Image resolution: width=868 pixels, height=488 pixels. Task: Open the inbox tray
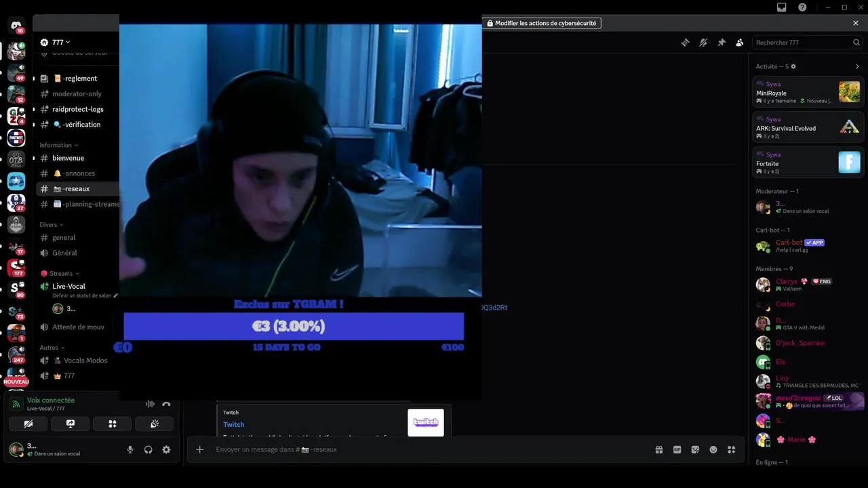(x=782, y=7)
